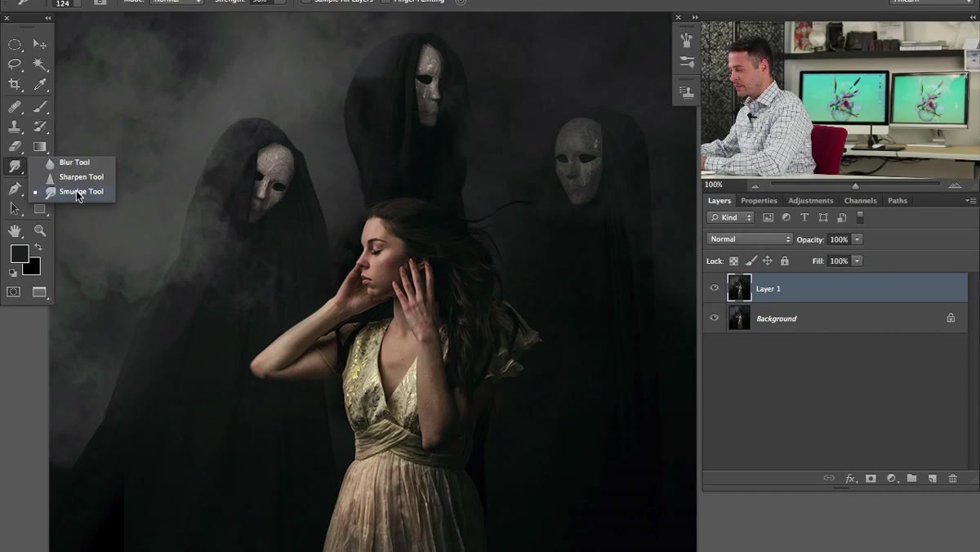Toggle pixel layers filter
980x552 pixels.
tap(768, 218)
